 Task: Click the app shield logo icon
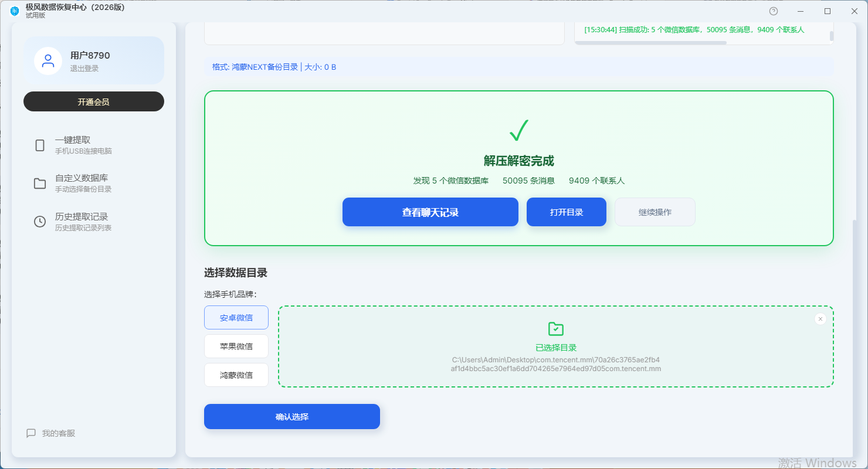(15, 11)
